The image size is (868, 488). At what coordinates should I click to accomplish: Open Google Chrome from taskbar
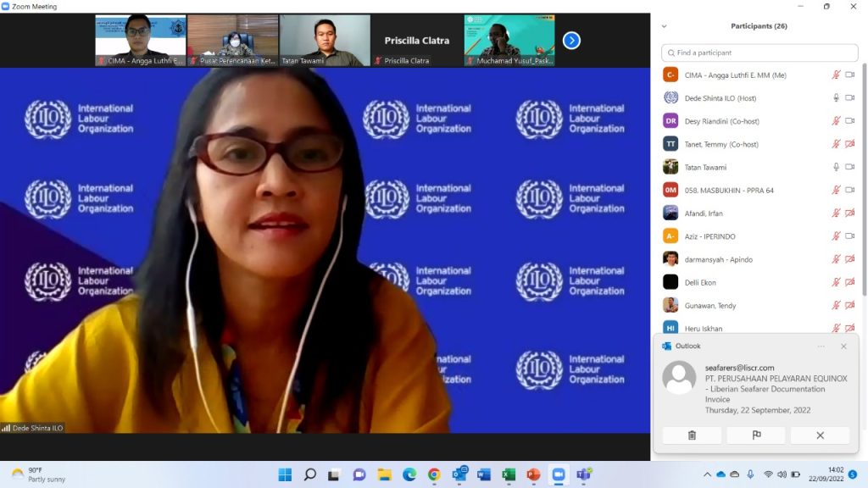[x=434, y=474]
